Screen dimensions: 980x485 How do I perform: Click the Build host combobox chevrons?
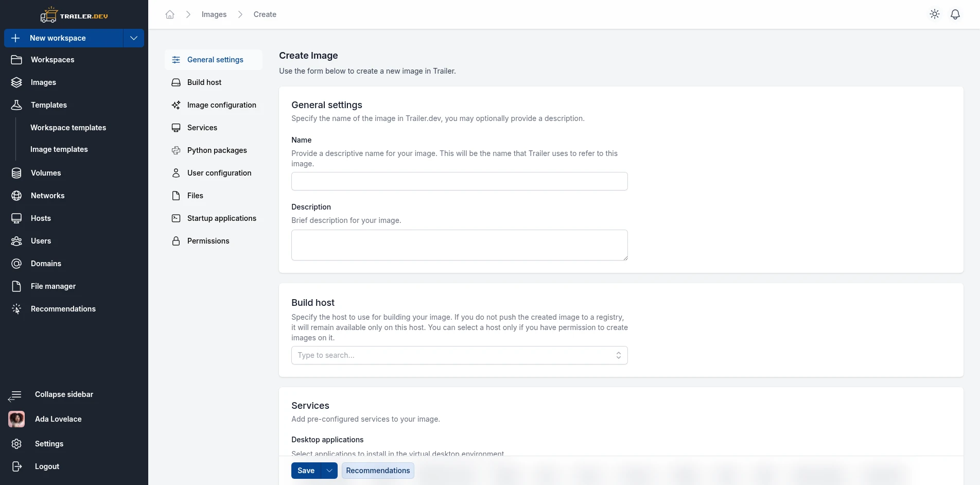click(x=619, y=355)
